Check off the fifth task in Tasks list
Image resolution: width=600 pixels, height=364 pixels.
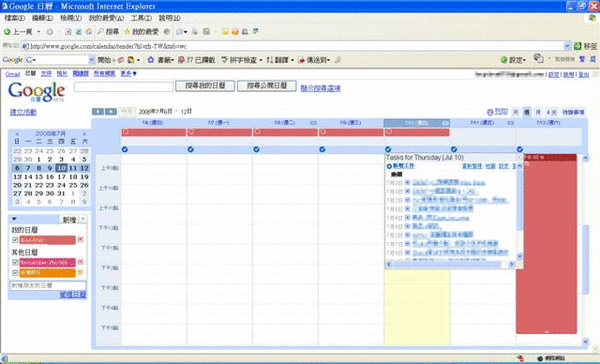point(408,217)
